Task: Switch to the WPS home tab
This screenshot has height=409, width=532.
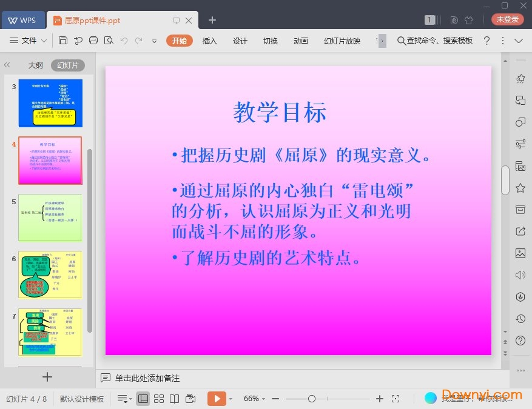Action: [x=22, y=21]
